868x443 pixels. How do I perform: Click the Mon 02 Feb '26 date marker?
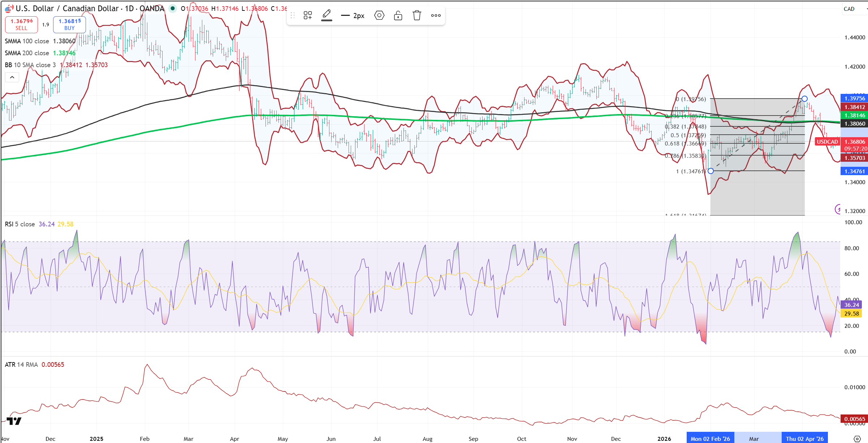tap(710, 439)
